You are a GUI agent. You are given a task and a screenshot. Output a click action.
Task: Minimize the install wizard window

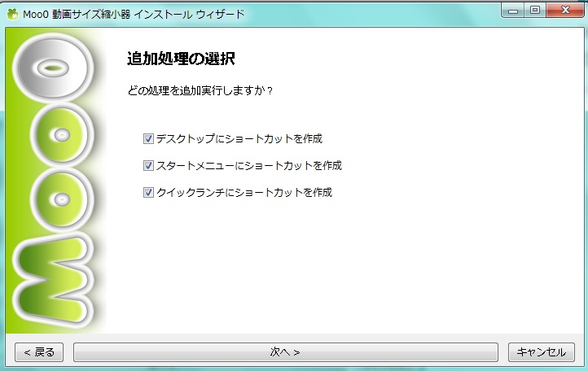tap(512, 10)
